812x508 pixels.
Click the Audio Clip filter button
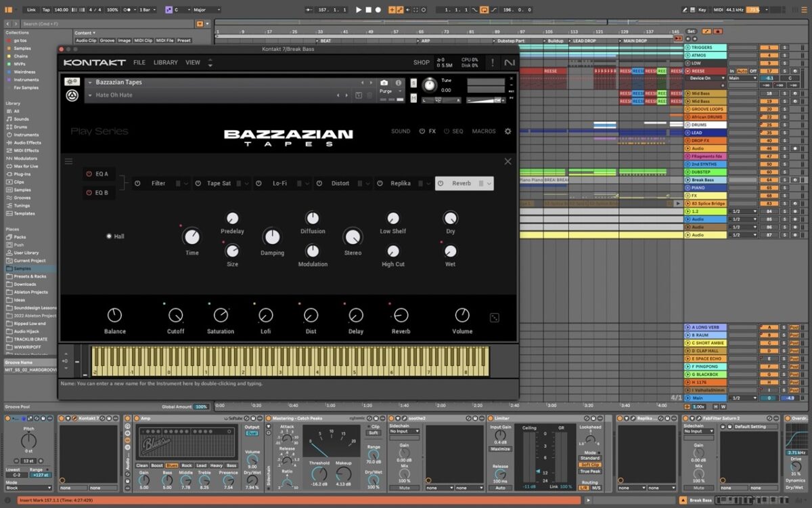[x=86, y=40]
